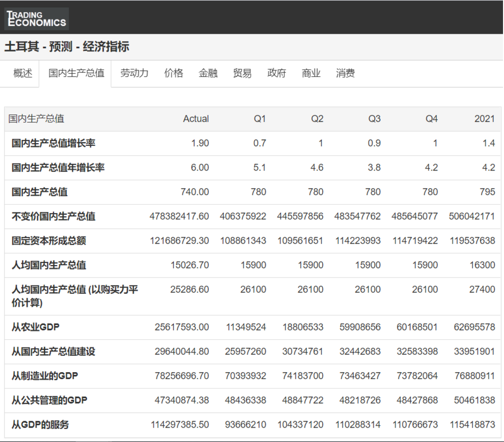The height and width of the screenshot is (442, 504).
Task: Click the page title 土耳其 - 预测 - 经济指标
Action: pos(67,47)
